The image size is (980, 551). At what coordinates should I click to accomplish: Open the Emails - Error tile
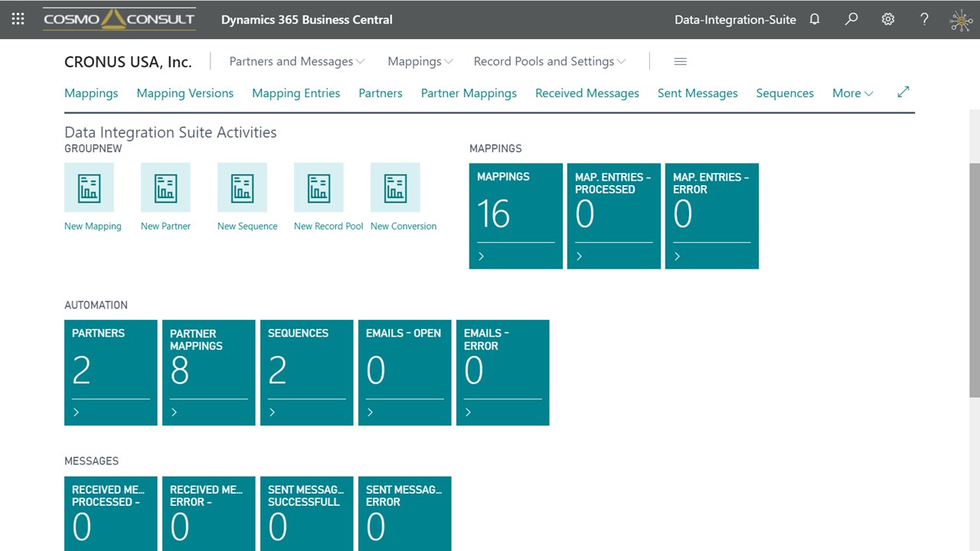(503, 373)
